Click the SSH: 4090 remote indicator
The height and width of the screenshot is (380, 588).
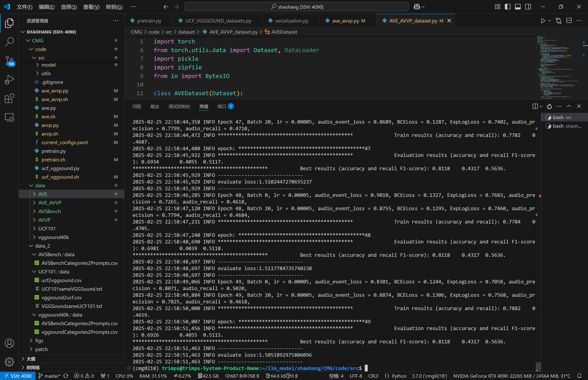coord(18,376)
